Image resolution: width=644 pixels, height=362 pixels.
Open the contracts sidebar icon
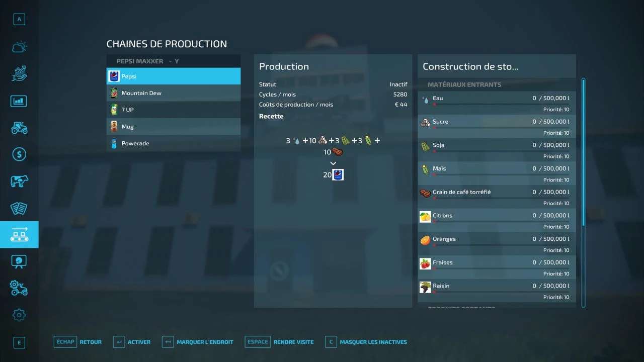tap(19, 208)
